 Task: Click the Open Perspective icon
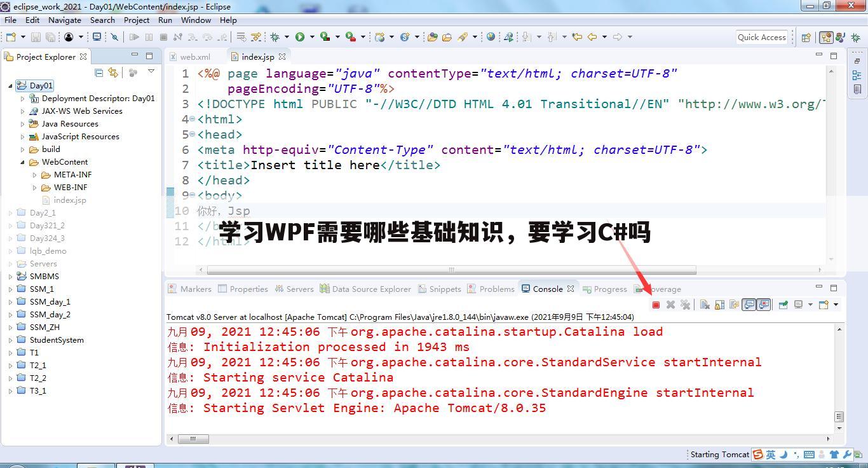(x=806, y=37)
